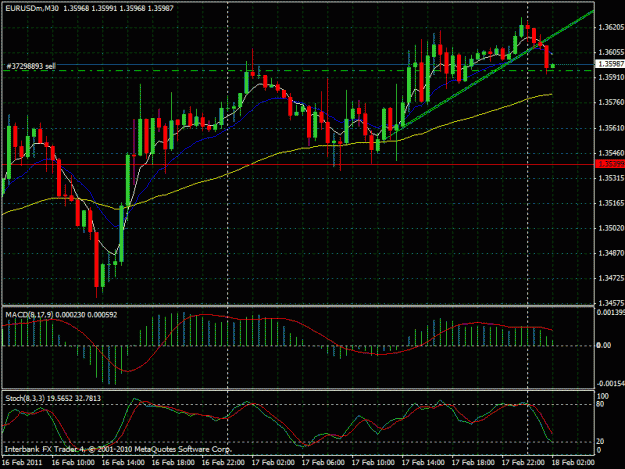Click the 1.34870 price scale value

click(x=611, y=253)
